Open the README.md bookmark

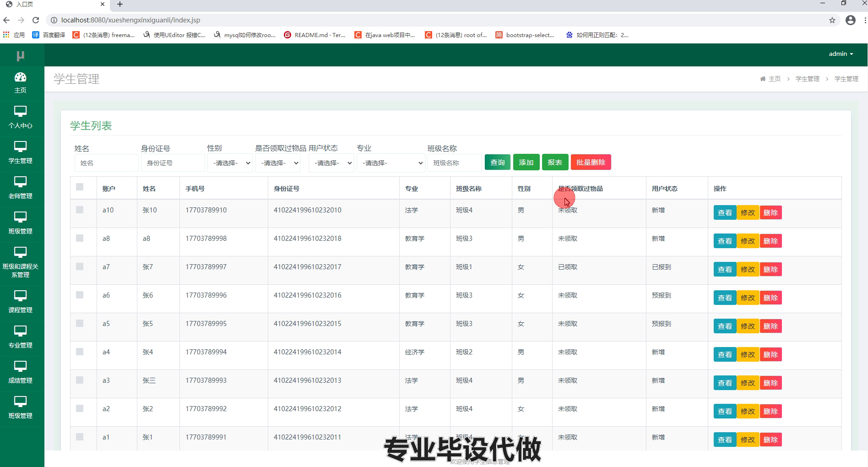click(315, 35)
